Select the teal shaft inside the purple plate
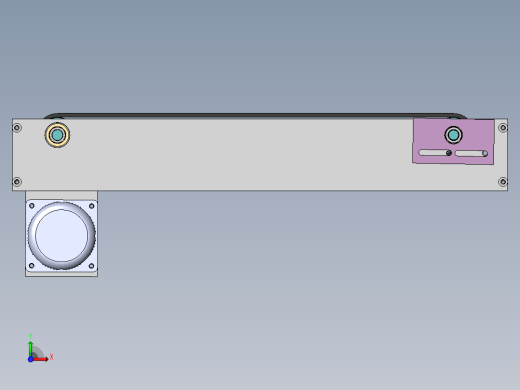 pos(453,135)
